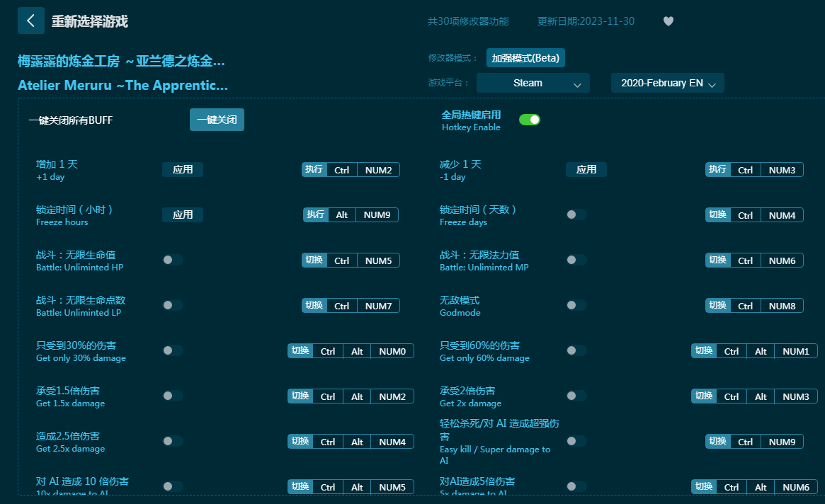The image size is (825, 504).
Task: Expand the 2020-February EN version dropdown
Action: point(667,83)
